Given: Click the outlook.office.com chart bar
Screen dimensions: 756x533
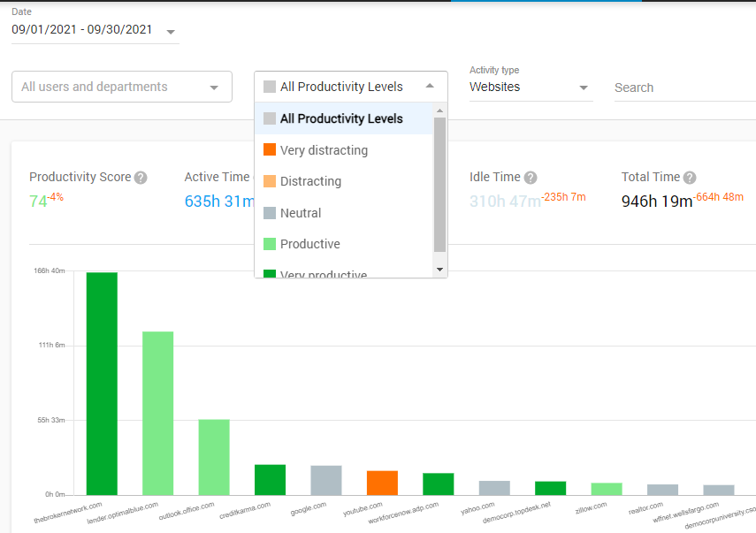Looking at the screenshot, I should pyautogui.click(x=214, y=457).
